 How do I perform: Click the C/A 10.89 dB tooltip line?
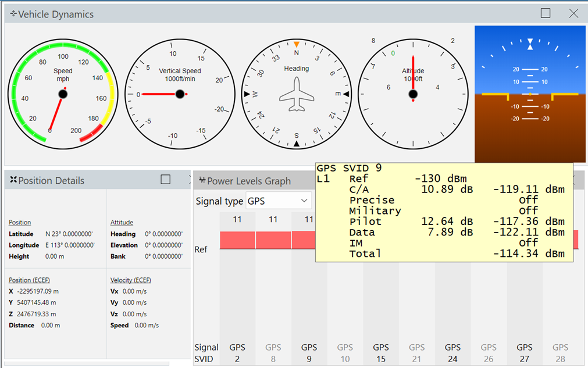[457, 190]
